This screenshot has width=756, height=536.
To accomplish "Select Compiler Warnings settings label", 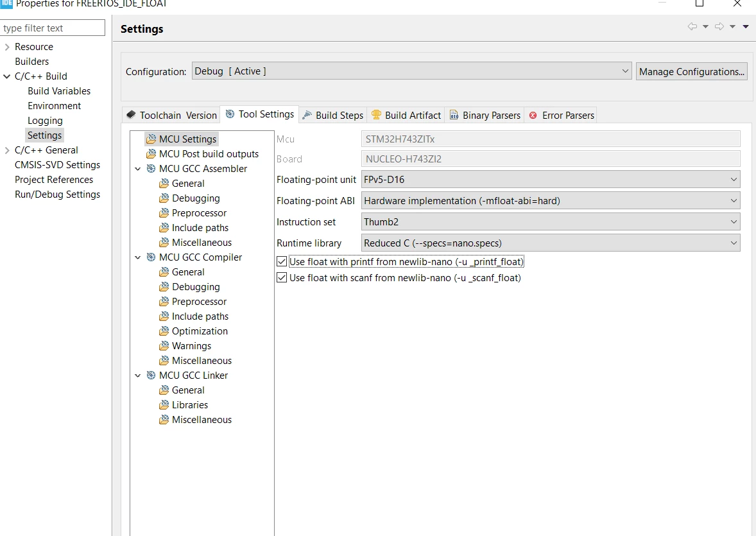I will [191, 346].
